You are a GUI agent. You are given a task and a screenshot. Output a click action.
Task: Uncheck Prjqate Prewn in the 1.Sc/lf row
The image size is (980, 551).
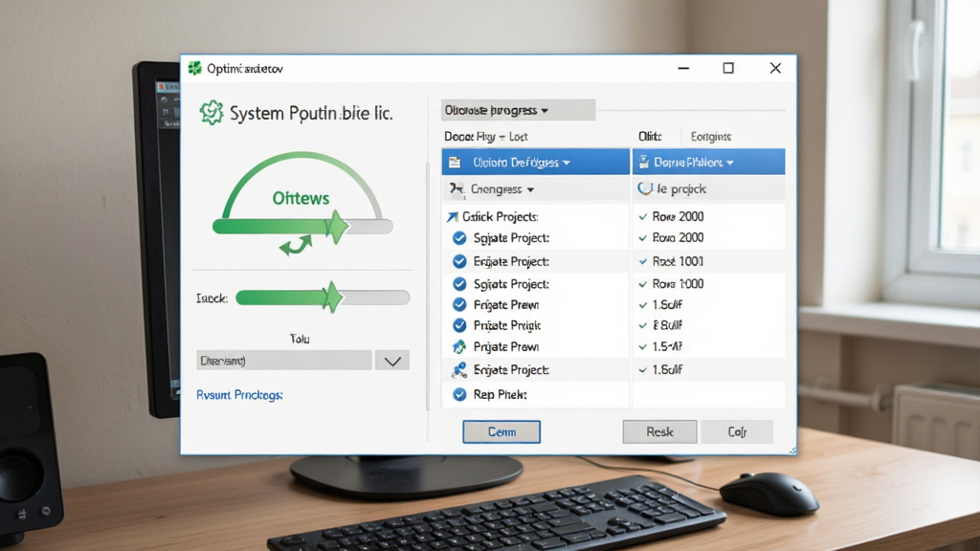click(459, 305)
